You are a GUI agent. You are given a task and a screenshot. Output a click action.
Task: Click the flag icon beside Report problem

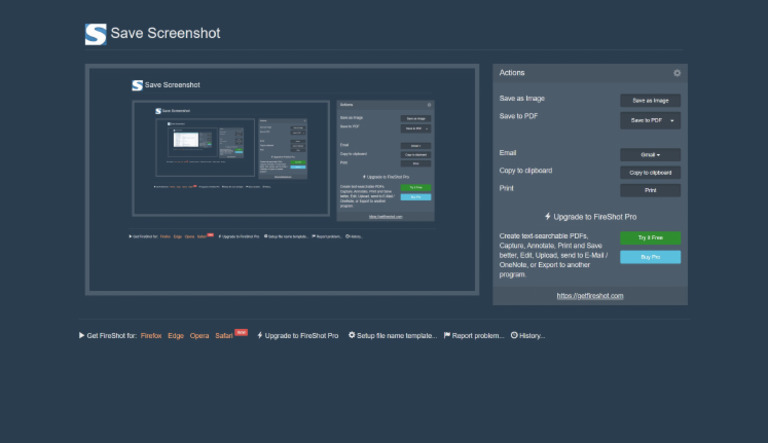447,335
